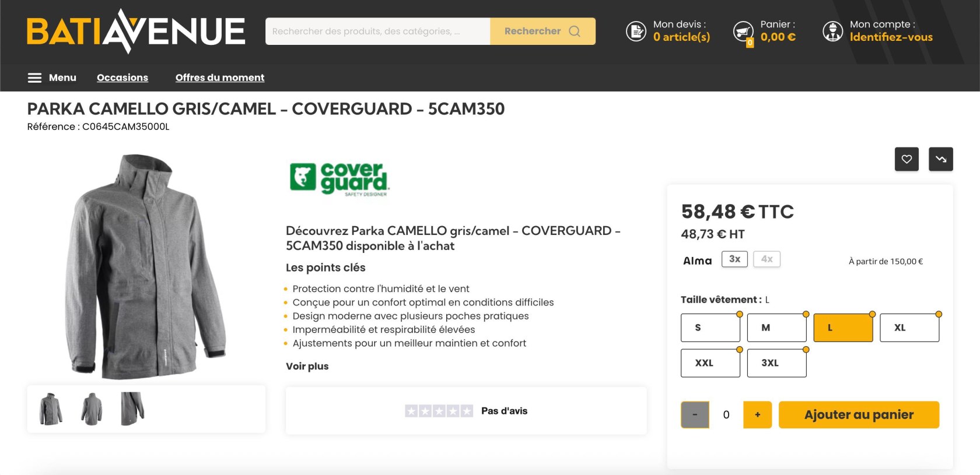Click the 48,73 € HT price

[x=713, y=234]
